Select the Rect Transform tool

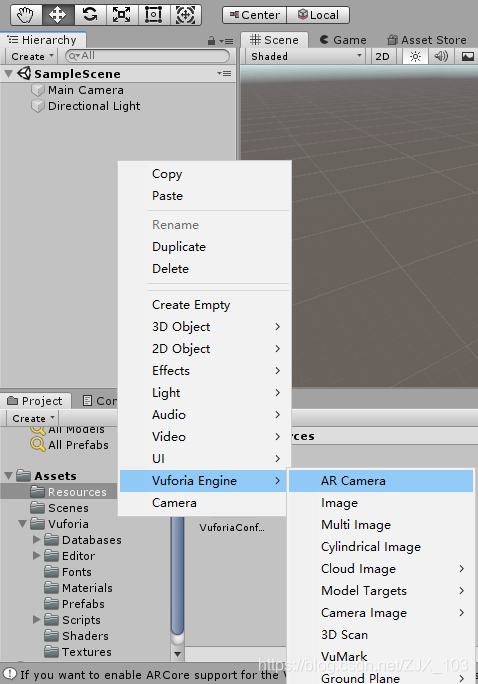[154, 15]
